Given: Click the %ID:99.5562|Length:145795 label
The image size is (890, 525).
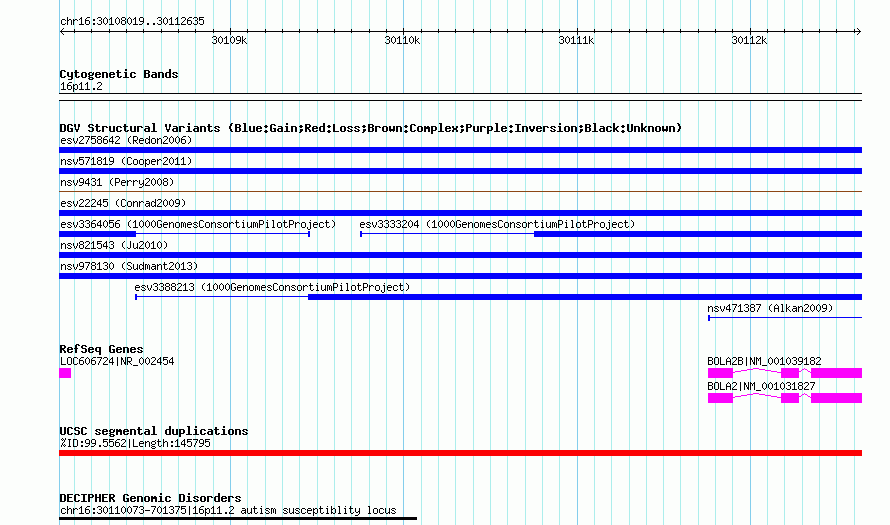Looking at the screenshot, I should click(135, 443).
